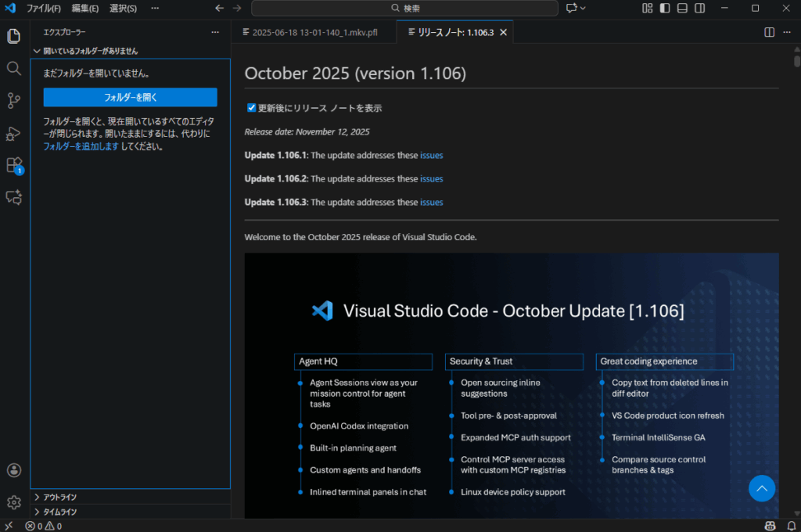Click the notifications bell in status bar
The width and height of the screenshot is (801, 532).
(791, 526)
